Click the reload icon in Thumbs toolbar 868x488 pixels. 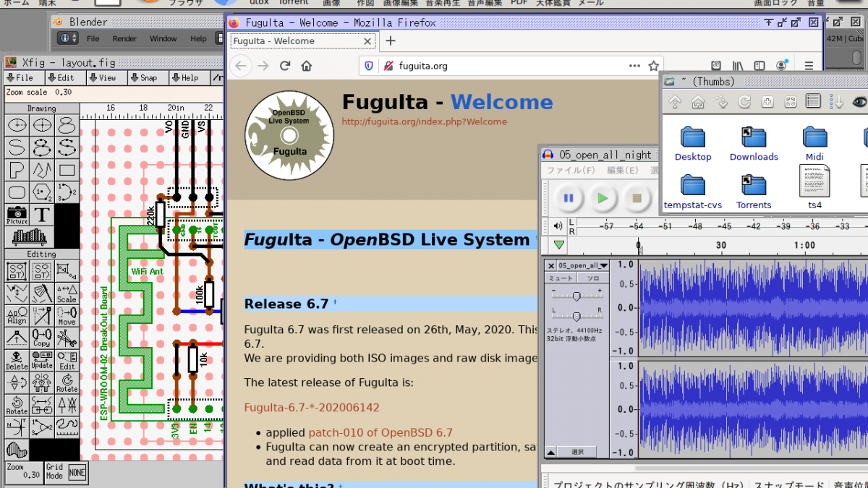tap(744, 102)
